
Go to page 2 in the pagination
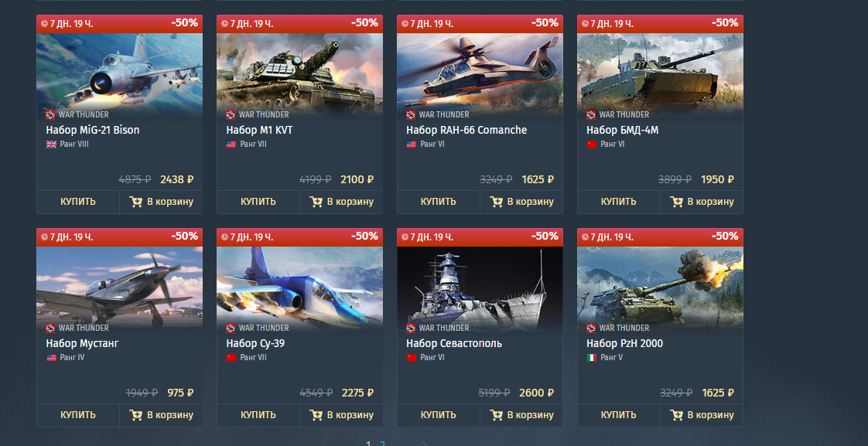click(382, 444)
